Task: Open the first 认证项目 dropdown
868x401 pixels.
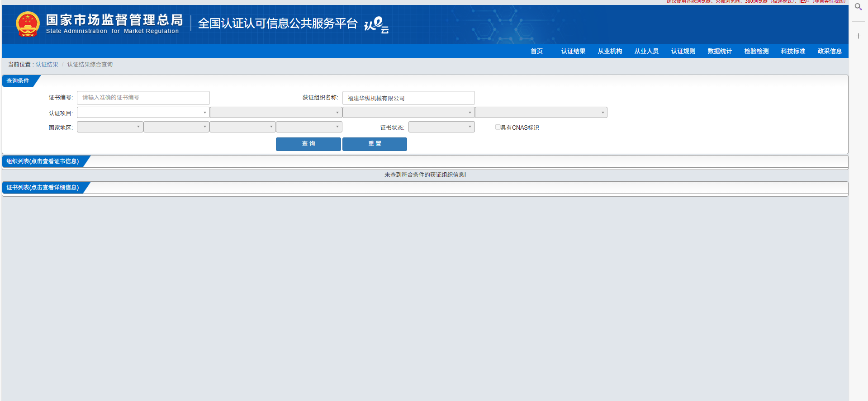Action: pos(143,113)
